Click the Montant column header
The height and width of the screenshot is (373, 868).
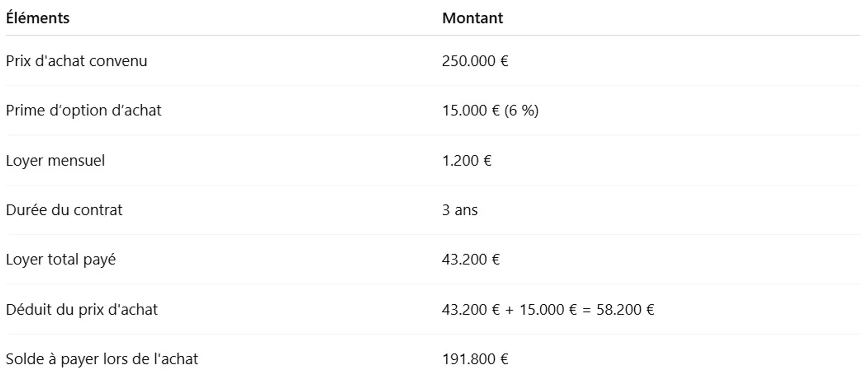(x=472, y=18)
